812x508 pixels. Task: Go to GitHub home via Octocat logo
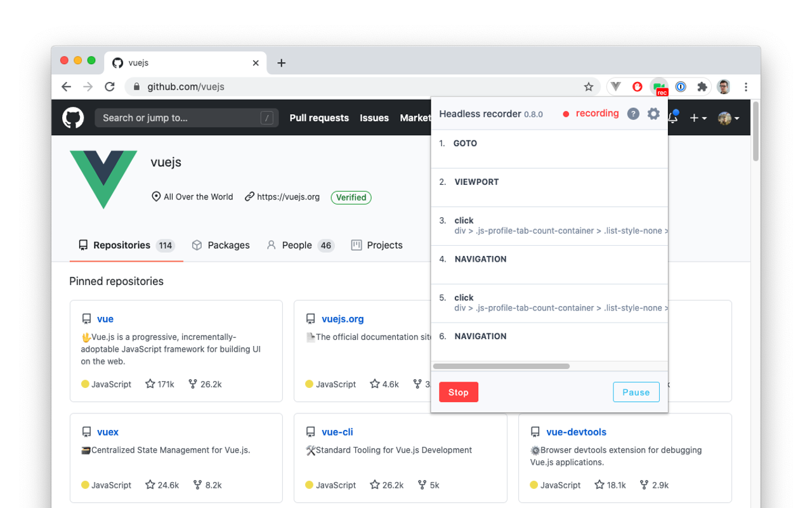coord(73,117)
